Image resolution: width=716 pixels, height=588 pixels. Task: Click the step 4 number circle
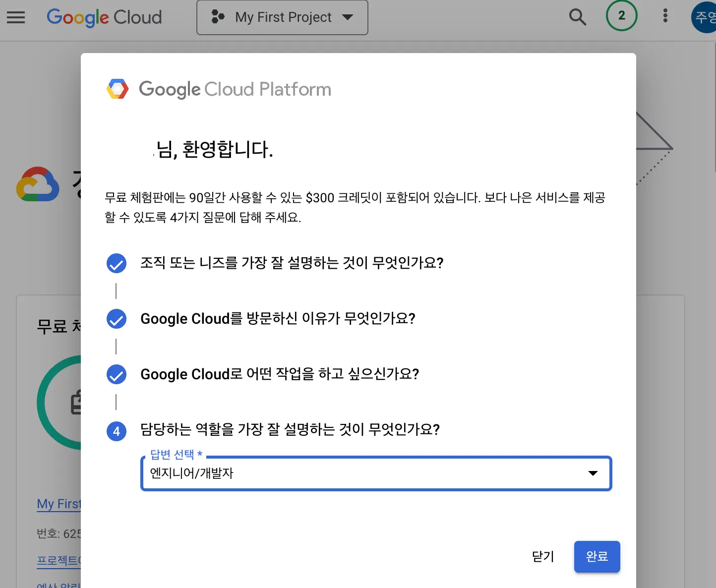tap(117, 431)
